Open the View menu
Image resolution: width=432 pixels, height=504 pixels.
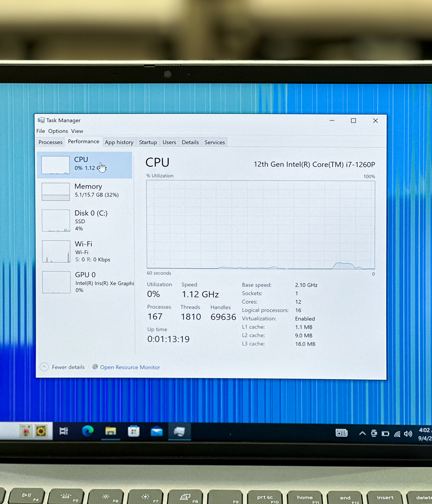tap(77, 131)
